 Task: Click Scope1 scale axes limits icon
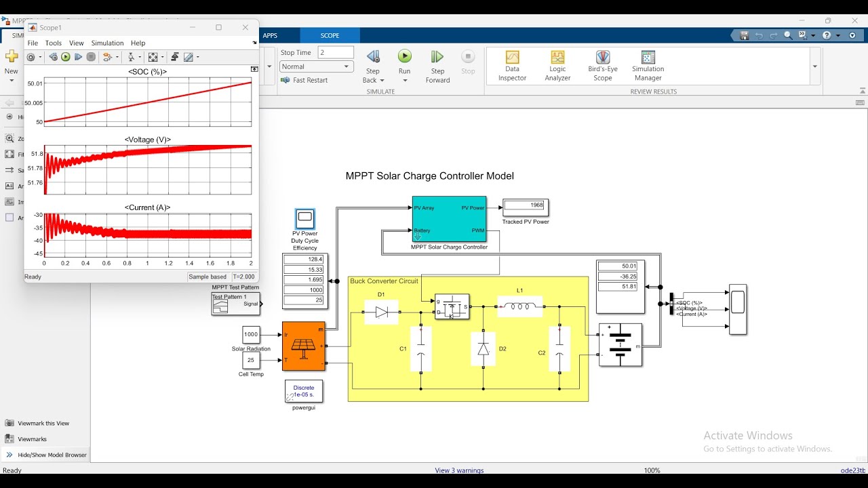click(153, 57)
